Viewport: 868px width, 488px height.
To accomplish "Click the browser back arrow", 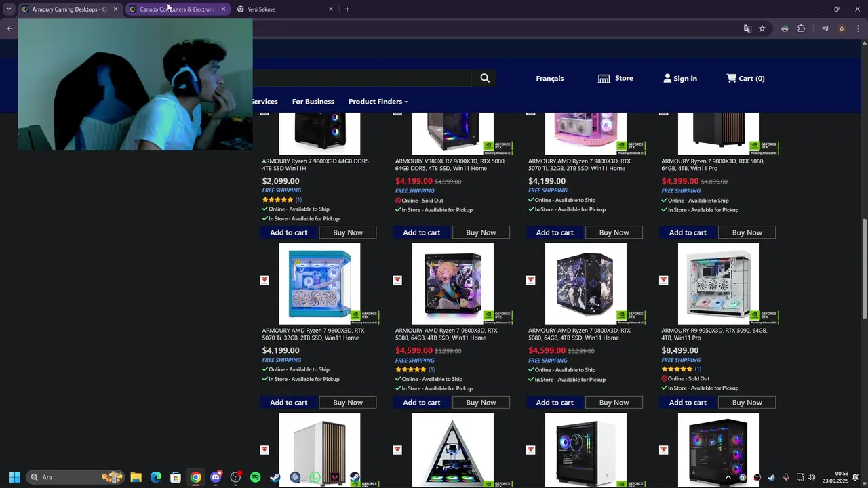I will point(9,28).
